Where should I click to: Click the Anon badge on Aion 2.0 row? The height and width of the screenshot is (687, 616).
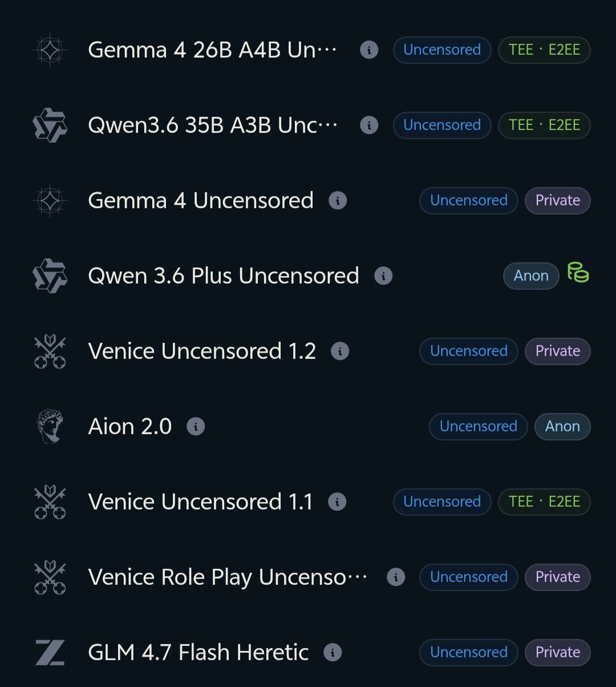pos(562,427)
